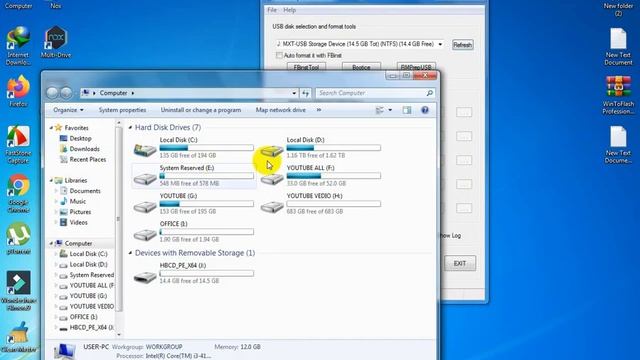Select System Reserved (E:) drive icon
This screenshot has width=640, height=360.
(145, 178)
